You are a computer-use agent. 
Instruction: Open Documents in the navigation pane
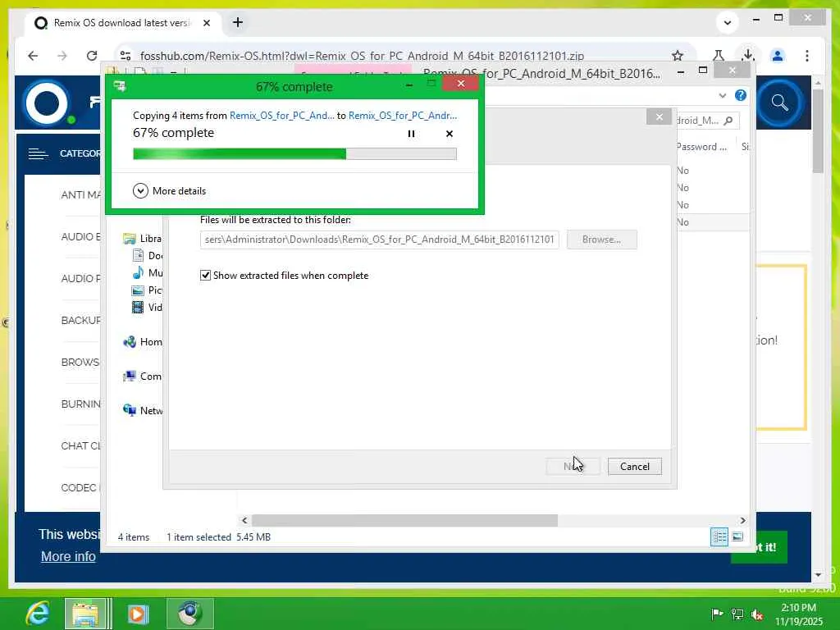pyautogui.click(x=147, y=256)
